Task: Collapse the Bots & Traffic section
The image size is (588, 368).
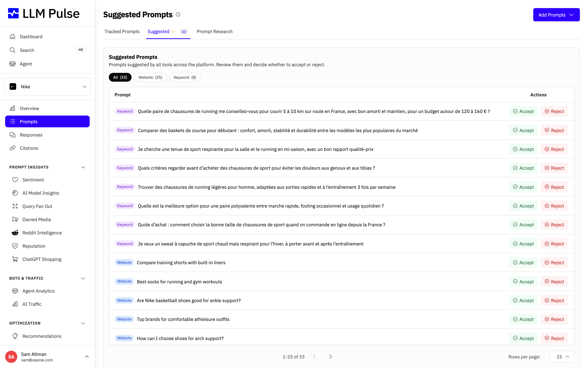Action: tap(83, 278)
